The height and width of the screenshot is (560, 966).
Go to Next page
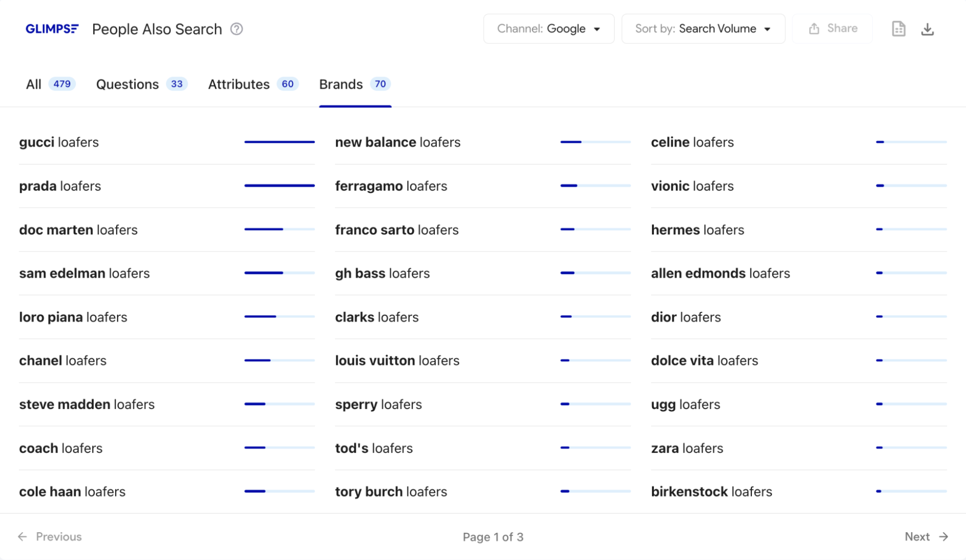coord(927,537)
